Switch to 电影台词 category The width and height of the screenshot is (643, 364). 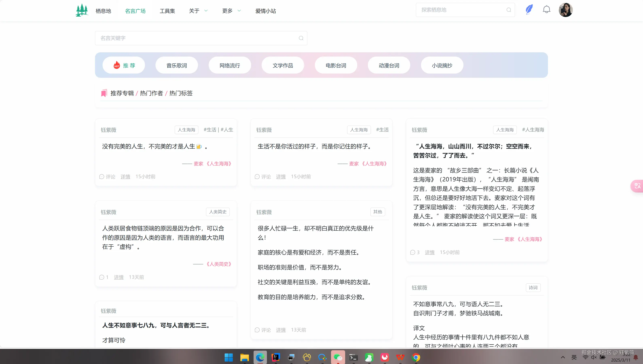336,65
